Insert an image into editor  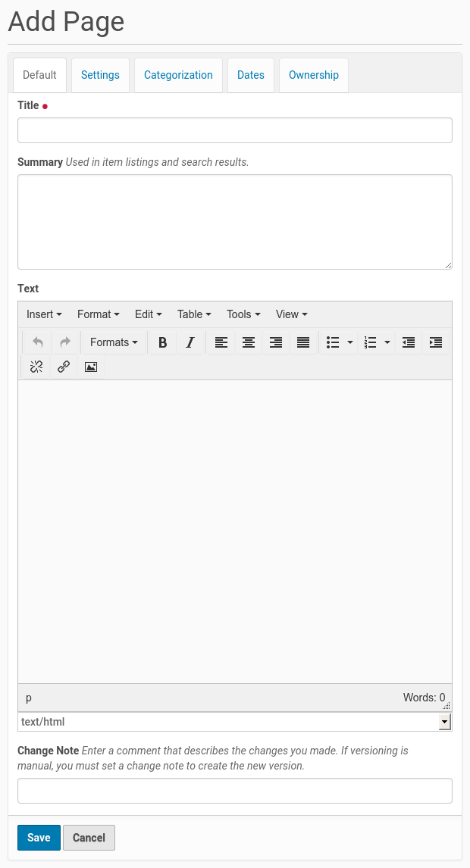tap(91, 367)
